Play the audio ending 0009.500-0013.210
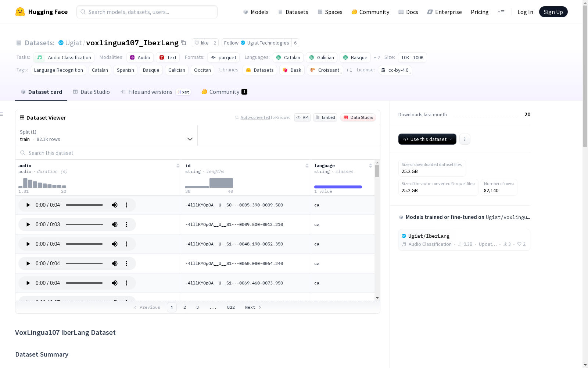The height and width of the screenshot is (368, 588). [28, 224]
